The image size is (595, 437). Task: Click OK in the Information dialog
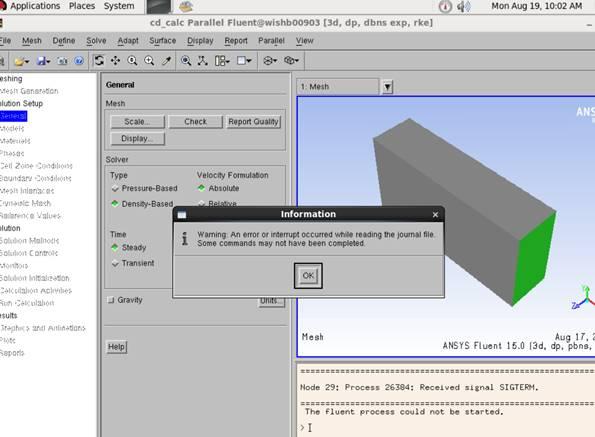tap(308, 276)
